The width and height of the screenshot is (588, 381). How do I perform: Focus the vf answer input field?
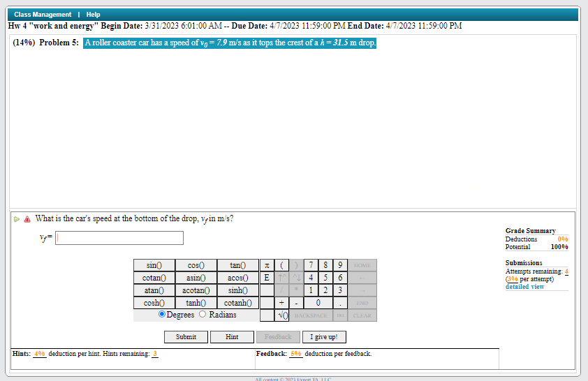(119, 238)
